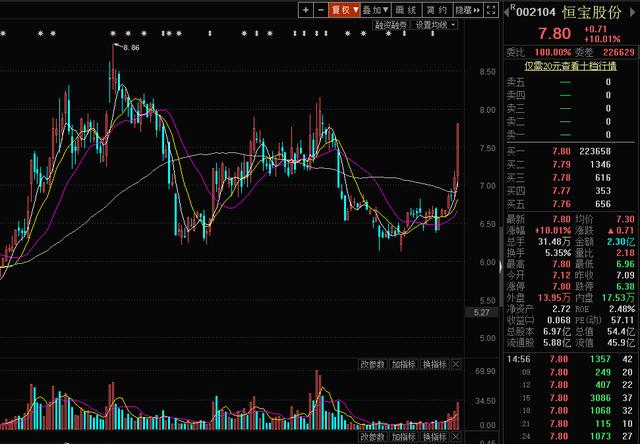Select the 买三 7.78 bid row
This screenshot has height=444, width=640.
pyautogui.click(x=571, y=178)
